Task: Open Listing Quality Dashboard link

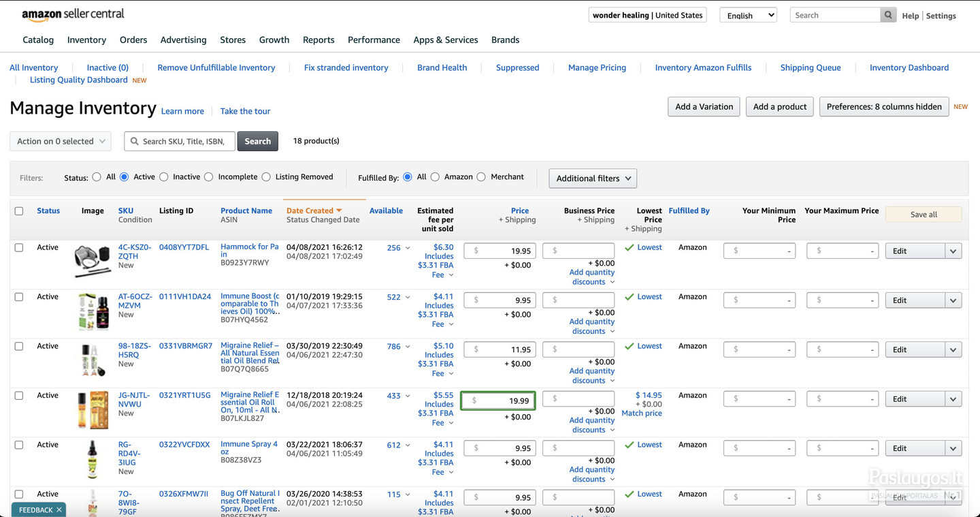Action: pyautogui.click(x=78, y=80)
